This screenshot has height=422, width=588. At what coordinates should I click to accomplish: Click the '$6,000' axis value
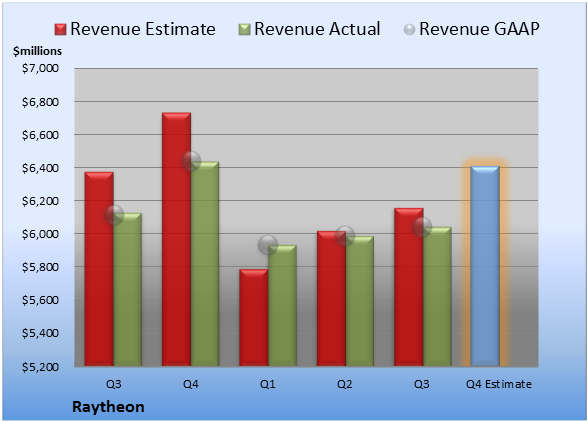(x=40, y=234)
